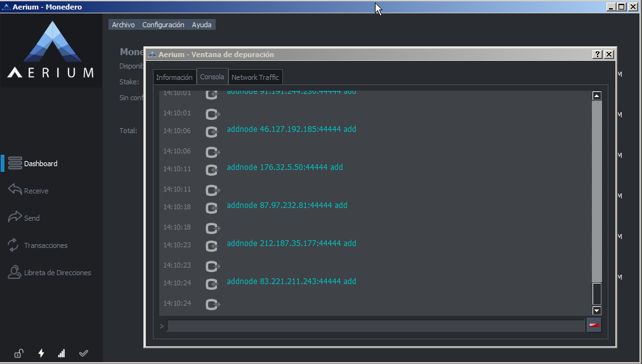This screenshot has width=642, height=364.
Task: Click the Send arrow icon
Action: tap(15, 217)
